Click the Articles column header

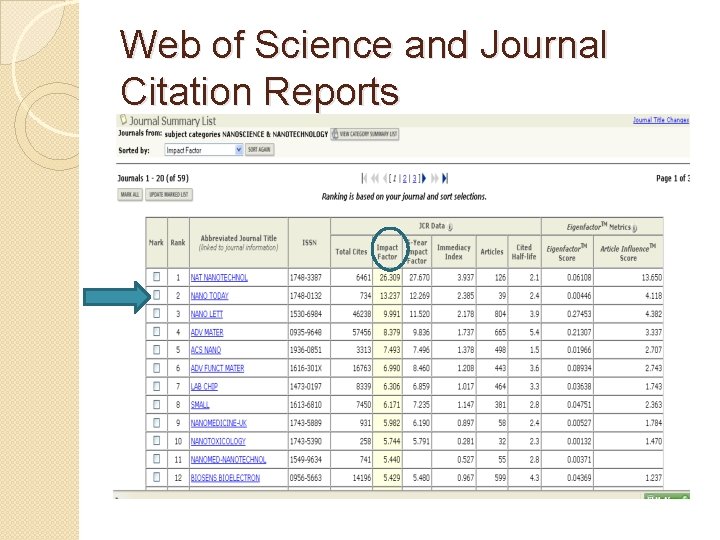pyautogui.click(x=492, y=252)
